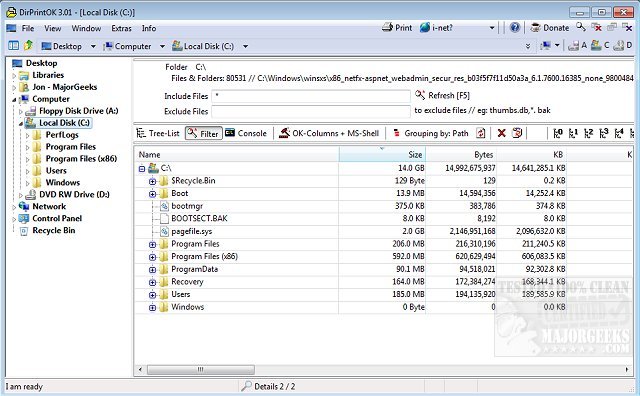This screenshot has width=640, height=396.
Task: Open the Info menu
Action: (x=149, y=28)
